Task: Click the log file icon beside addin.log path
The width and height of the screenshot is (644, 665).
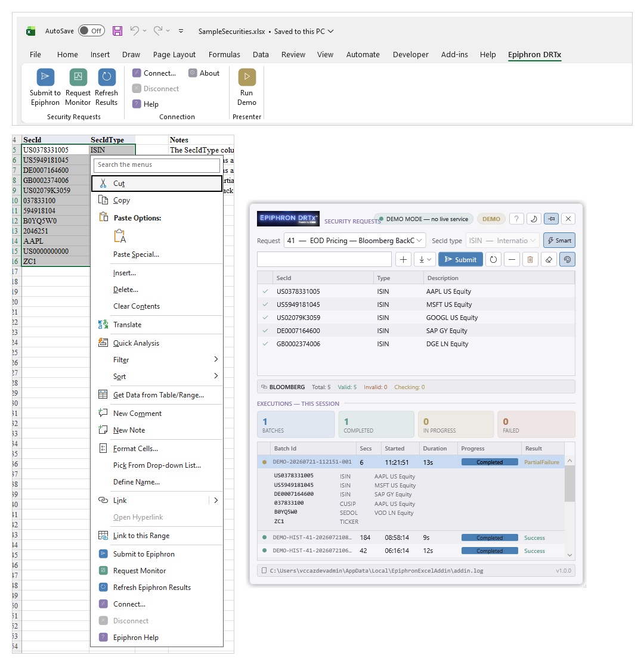Action: [x=264, y=570]
